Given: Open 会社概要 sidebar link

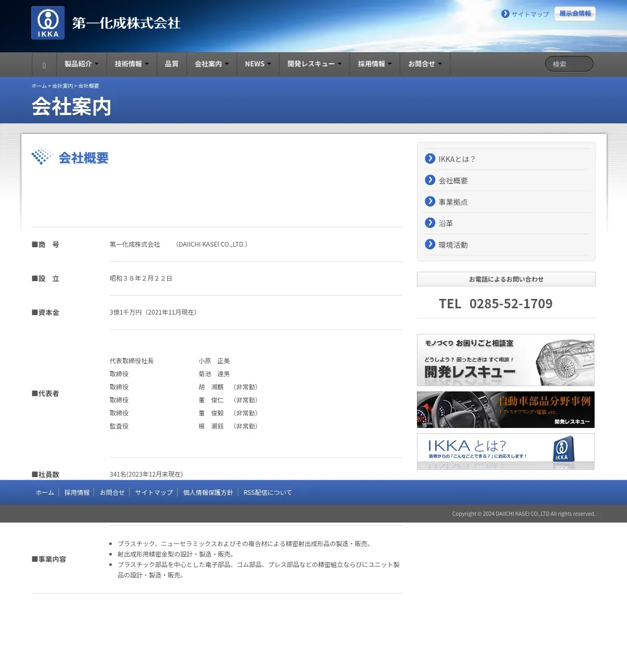Looking at the screenshot, I should click(453, 180).
